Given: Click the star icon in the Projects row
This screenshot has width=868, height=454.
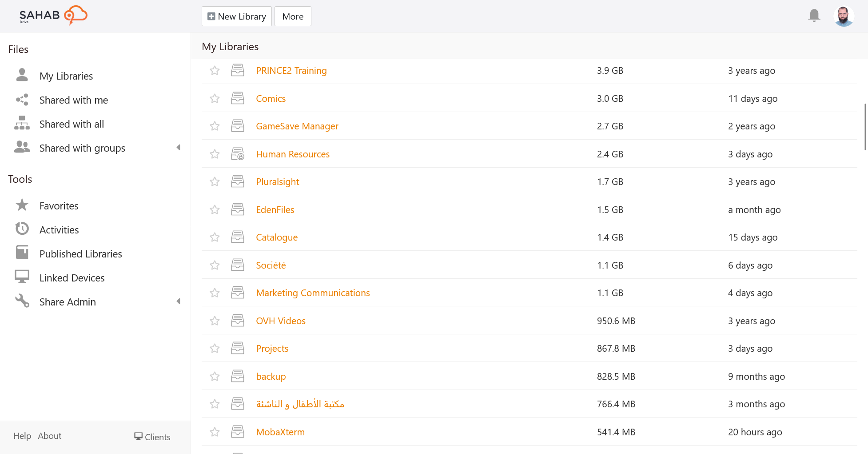Looking at the screenshot, I should 215,349.
